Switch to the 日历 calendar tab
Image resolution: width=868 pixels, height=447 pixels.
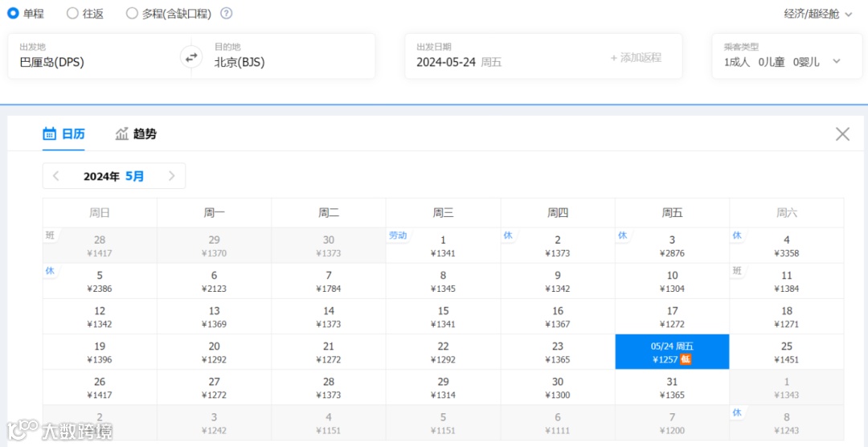click(63, 133)
